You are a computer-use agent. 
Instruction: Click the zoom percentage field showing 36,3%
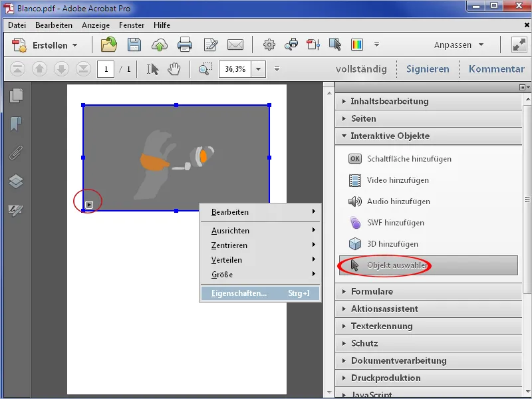click(x=235, y=69)
